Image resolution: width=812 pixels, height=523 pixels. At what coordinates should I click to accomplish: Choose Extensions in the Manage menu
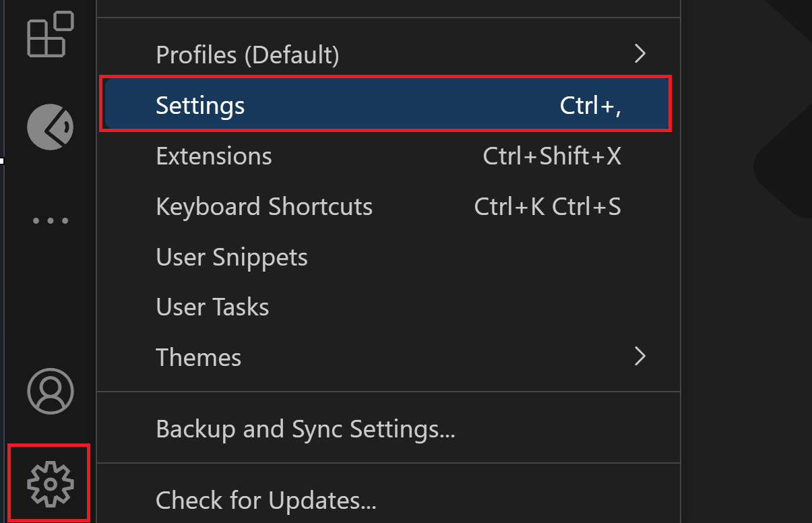point(214,156)
